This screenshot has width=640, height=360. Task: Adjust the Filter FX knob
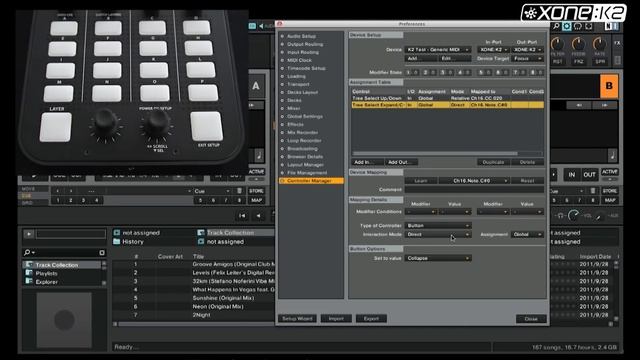tap(558, 44)
